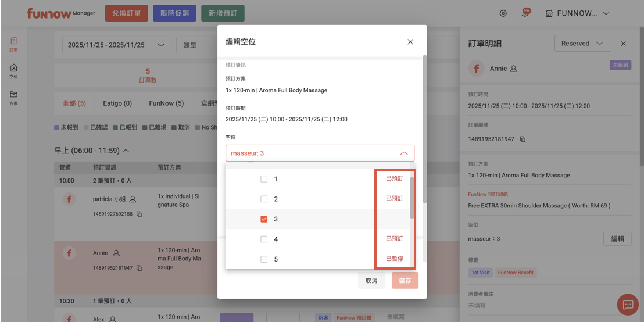Copy Annie's booking number in list
Screen dimensions: 644x322
point(139,268)
